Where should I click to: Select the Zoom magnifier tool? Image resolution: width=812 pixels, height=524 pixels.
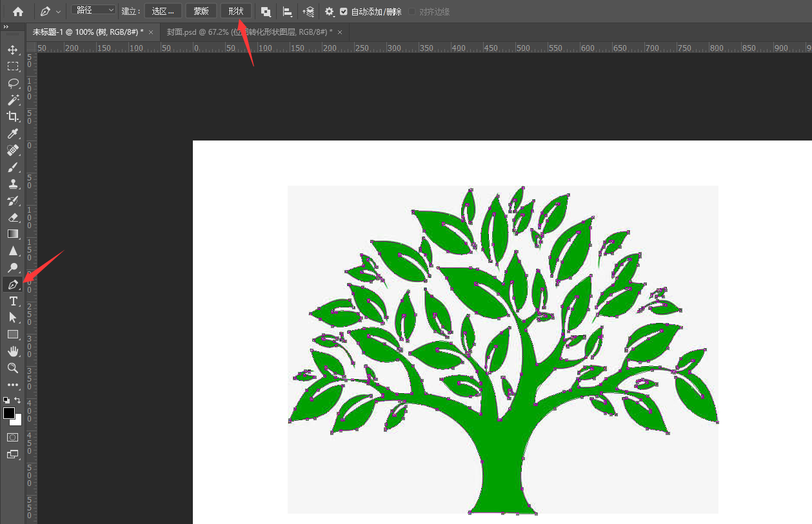click(x=13, y=368)
